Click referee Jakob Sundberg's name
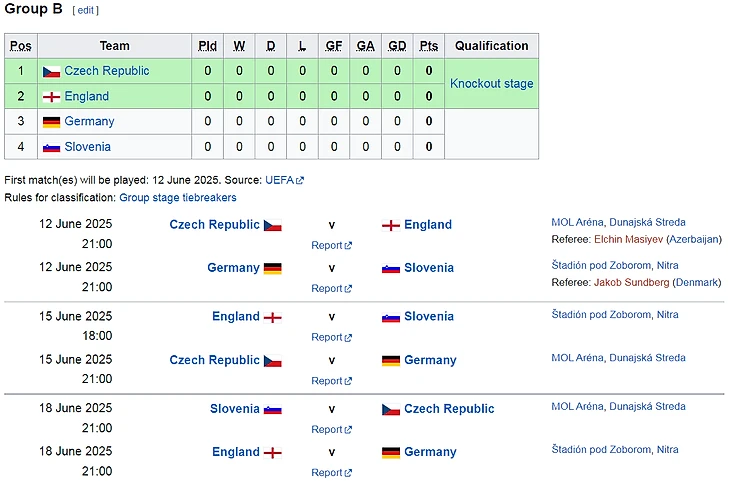Image resolution: width=730 pixels, height=489 pixels. click(x=631, y=283)
